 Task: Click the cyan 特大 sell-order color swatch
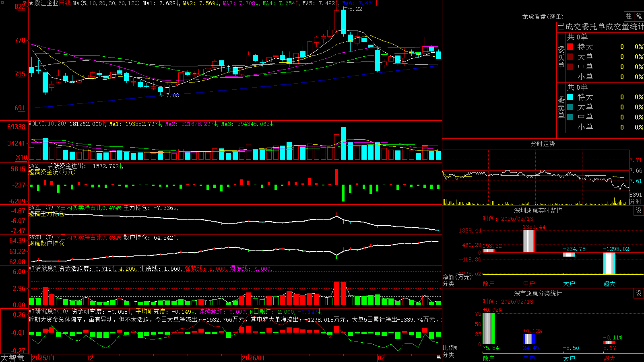coord(570,97)
